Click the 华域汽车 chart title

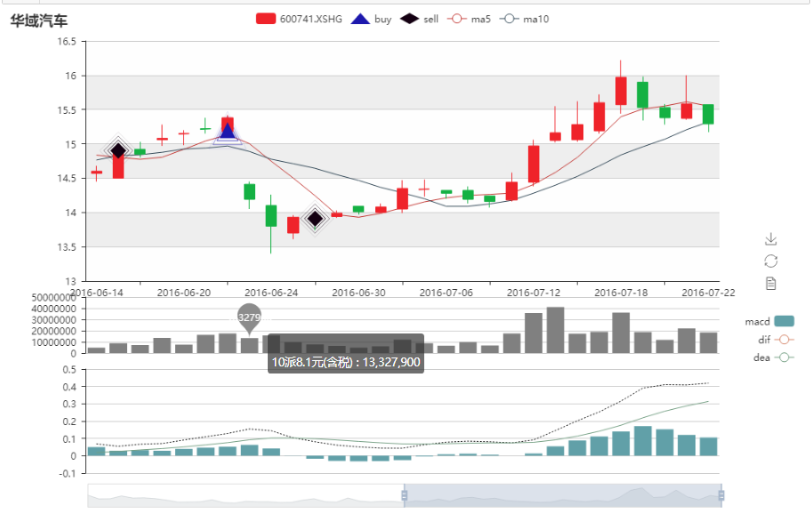(39, 20)
